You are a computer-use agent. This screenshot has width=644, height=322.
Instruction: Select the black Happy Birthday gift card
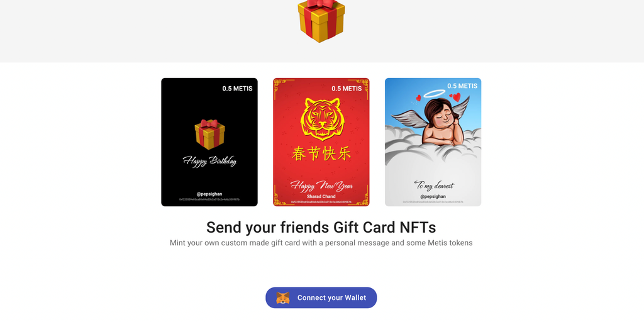click(209, 142)
